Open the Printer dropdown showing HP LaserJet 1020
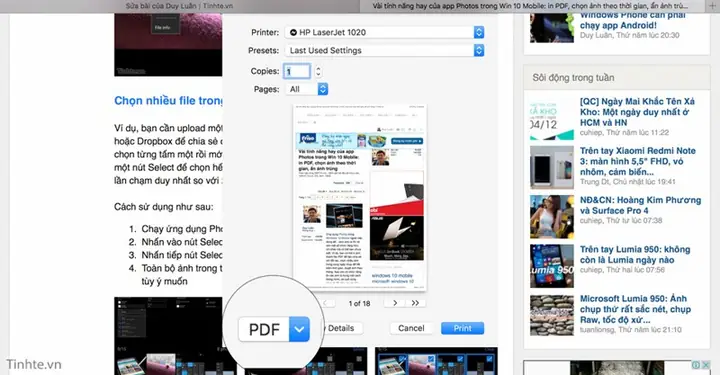720x375 pixels. tap(385, 33)
